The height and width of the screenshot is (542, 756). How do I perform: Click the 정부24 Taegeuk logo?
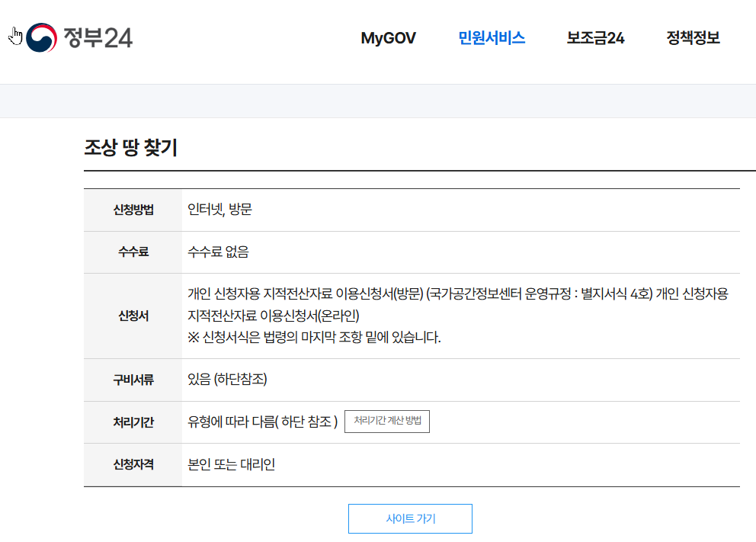point(42,35)
